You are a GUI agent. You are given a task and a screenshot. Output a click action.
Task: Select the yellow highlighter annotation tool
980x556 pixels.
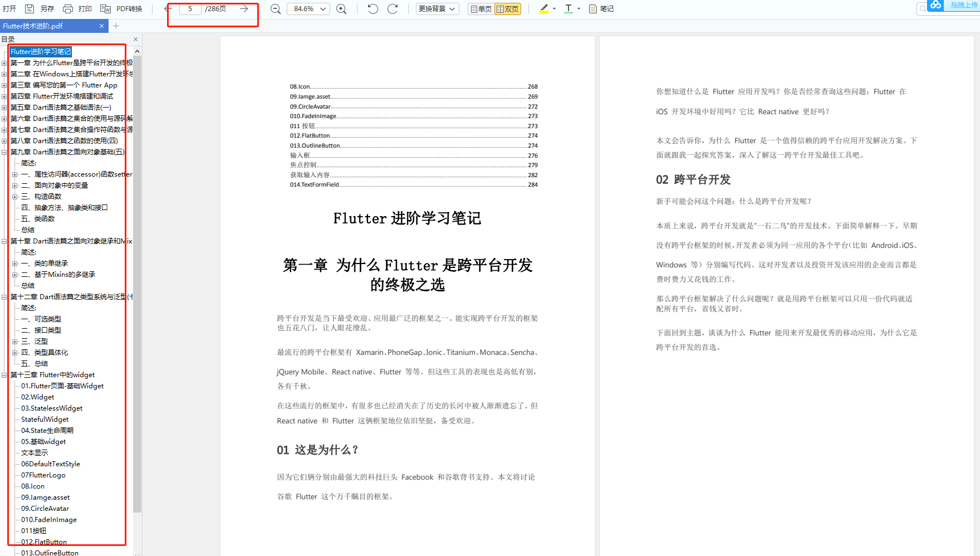(x=543, y=8)
